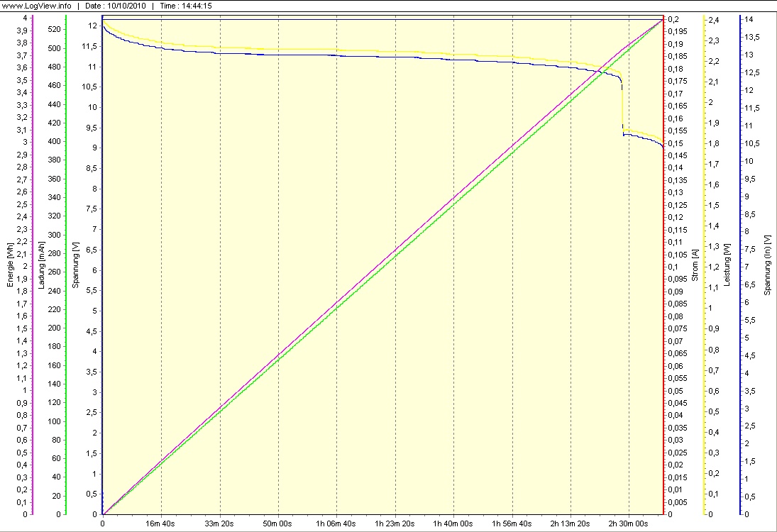Screen dimensions: 777x532
Task: Click the 0,055 value on the Strom axis
Action: tap(678, 379)
